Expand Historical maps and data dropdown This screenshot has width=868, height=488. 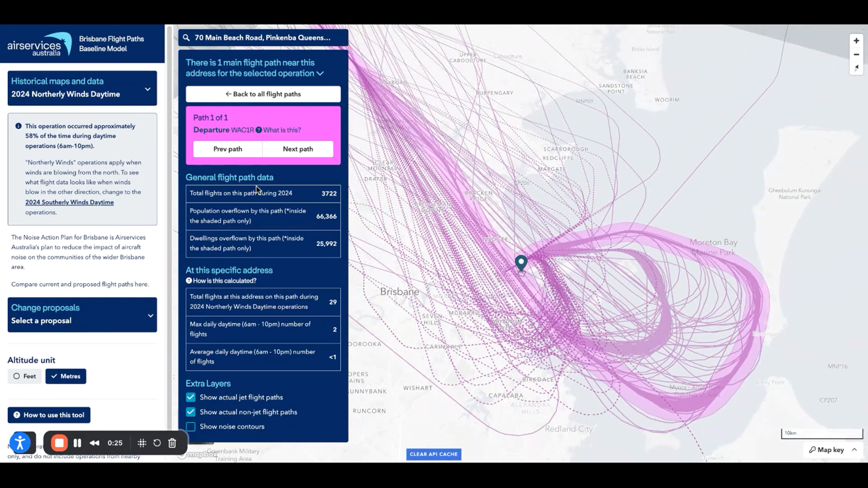(x=82, y=89)
